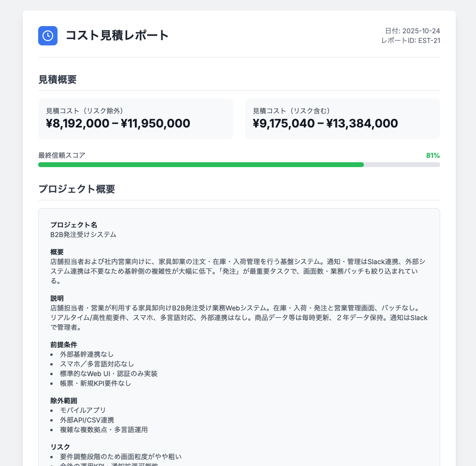The height and width of the screenshot is (466, 476).
Task: Click the green confidence score progress bar
Action: 201,165
